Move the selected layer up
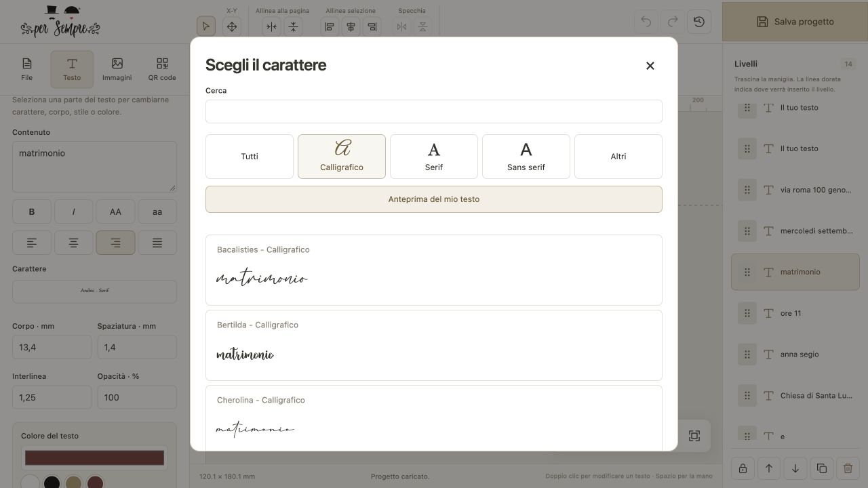 [x=769, y=468]
